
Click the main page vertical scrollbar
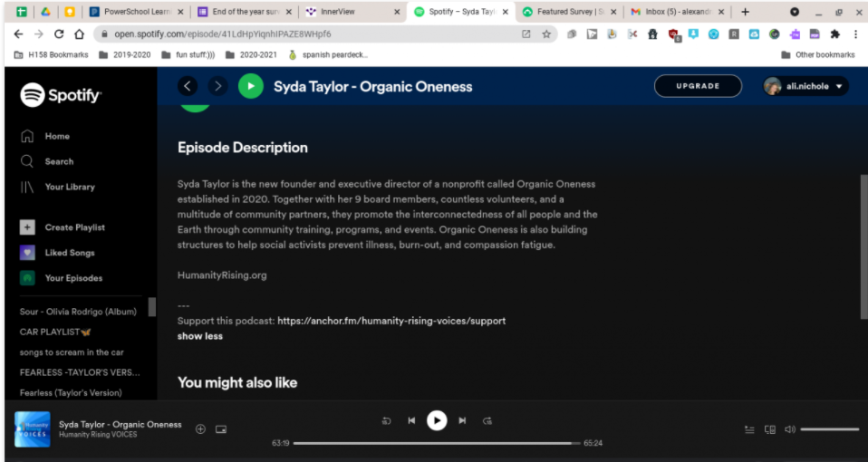click(x=863, y=246)
